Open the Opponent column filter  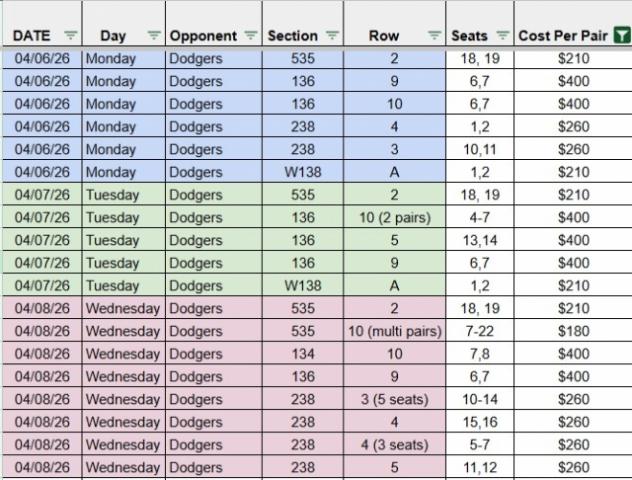250,36
